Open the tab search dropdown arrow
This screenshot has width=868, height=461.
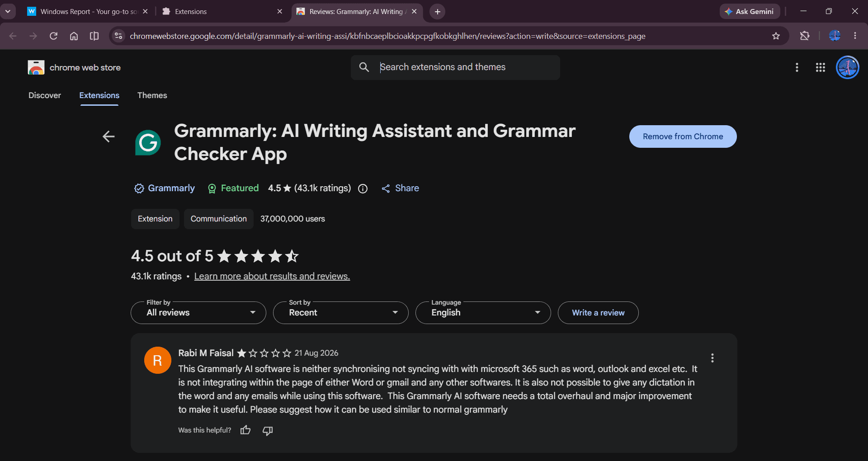(x=8, y=11)
